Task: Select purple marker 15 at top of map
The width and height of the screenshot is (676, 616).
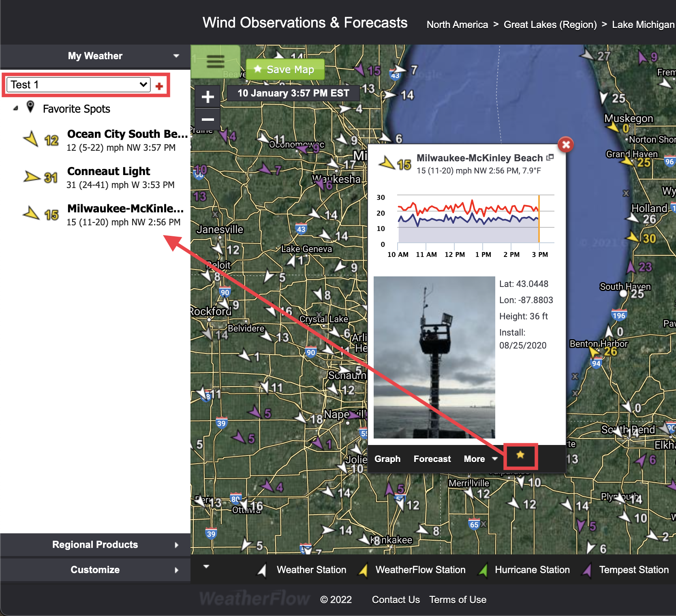Action: pyautogui.click(x=368, y=70)
